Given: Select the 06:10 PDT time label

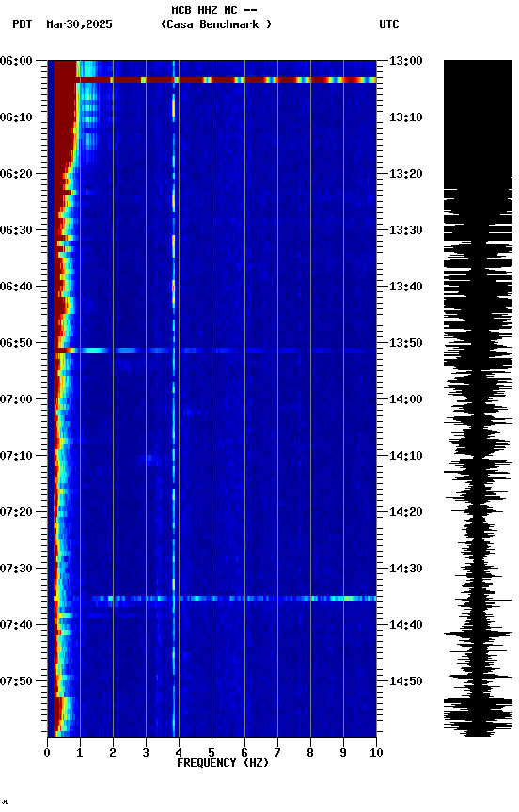Looking at the screenshot, I should click(16, 117).
